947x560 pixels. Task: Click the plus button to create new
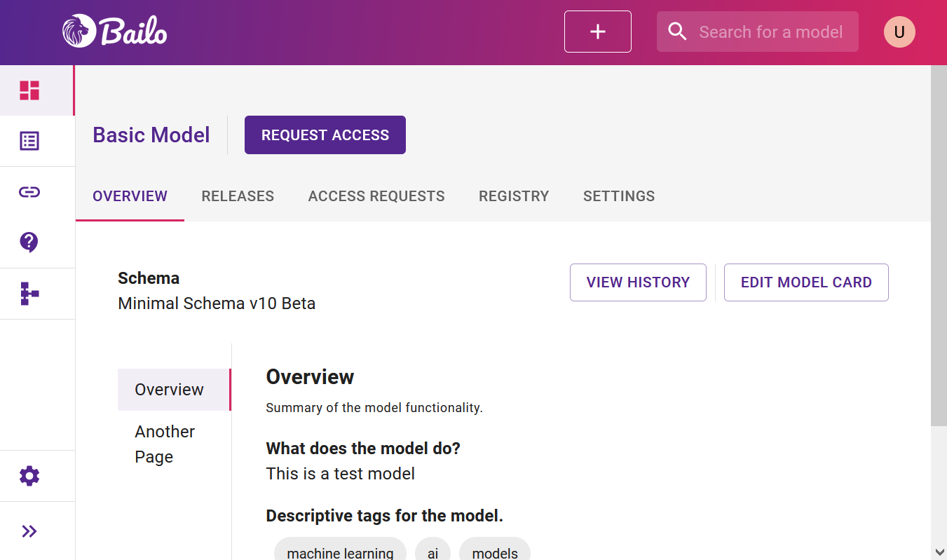pyautogui.click(x=597, y=32)
